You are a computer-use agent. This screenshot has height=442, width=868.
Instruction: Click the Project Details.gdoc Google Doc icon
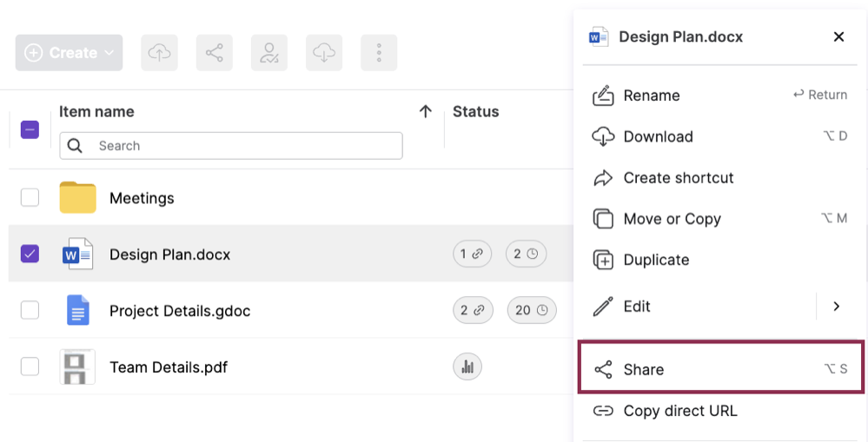click(77, 310)
